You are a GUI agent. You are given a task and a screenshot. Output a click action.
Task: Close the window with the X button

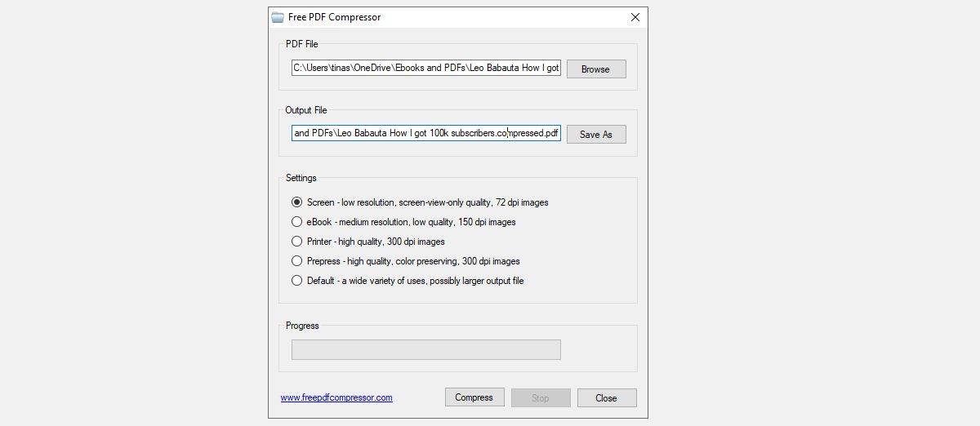coord(635,17)
